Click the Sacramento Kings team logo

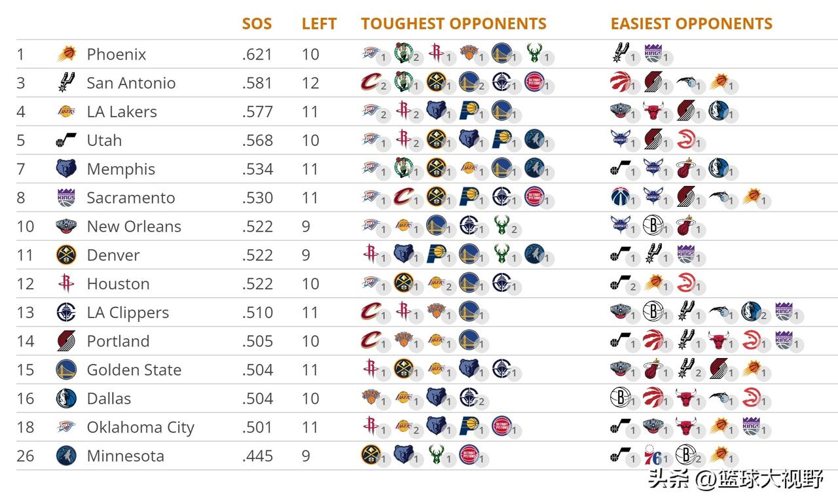coord(66,198)
